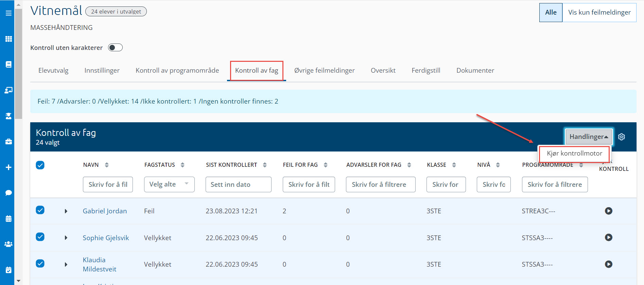Switch to Øvrige feilmeldinger tab
644x285 pixels.
tap(325, 70)
